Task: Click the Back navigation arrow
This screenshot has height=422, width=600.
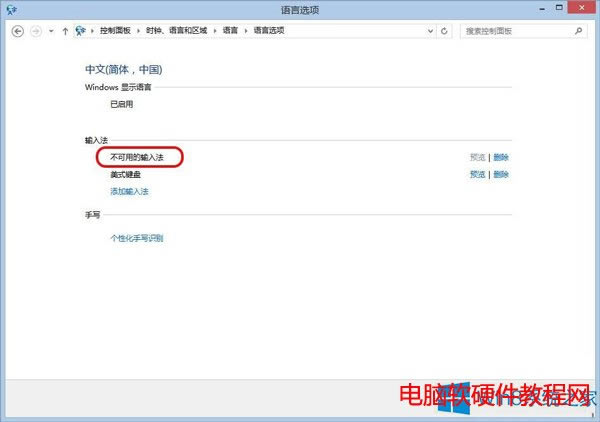Action: tap(18, 31)
